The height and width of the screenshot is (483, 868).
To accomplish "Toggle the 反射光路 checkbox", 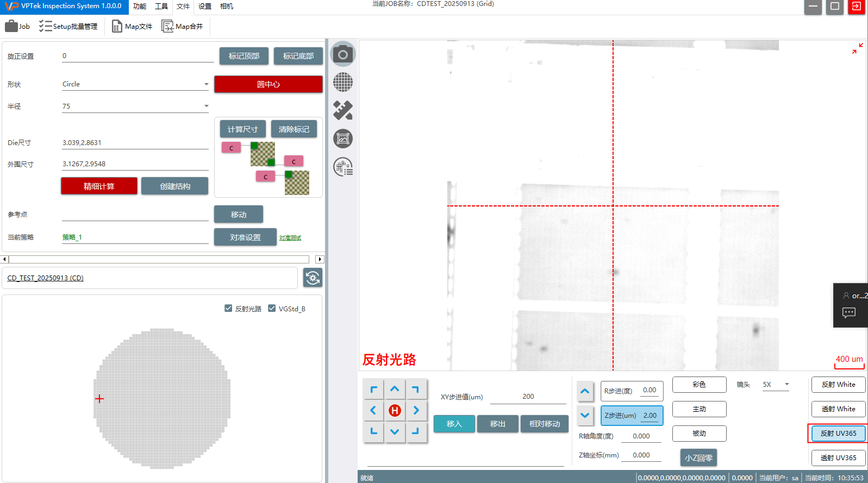I will 228,309.
